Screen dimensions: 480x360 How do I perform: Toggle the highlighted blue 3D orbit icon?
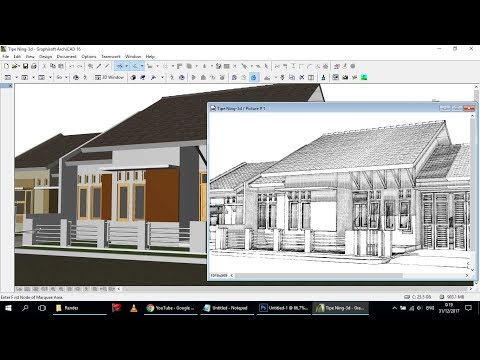[x=254, y=77]
